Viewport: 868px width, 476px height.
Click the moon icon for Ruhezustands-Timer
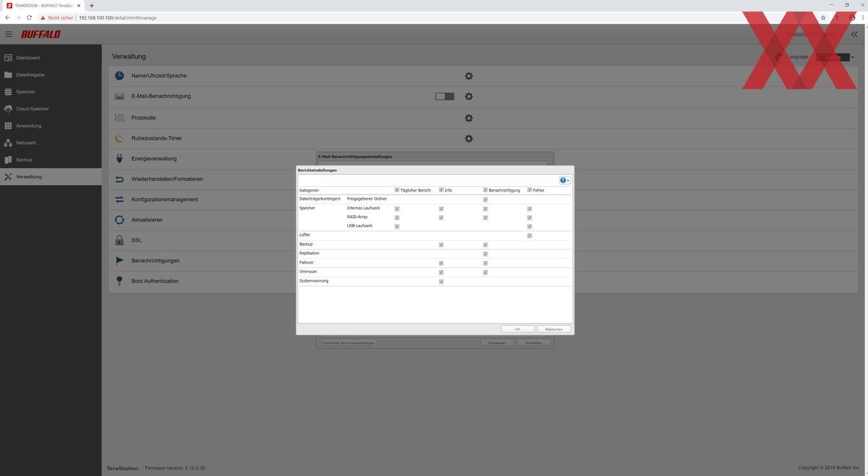119,138
